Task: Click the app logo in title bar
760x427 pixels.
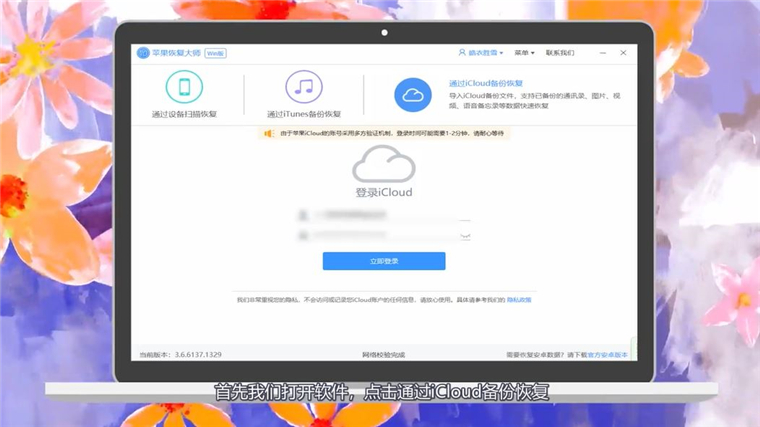Action: coord(142,53)
